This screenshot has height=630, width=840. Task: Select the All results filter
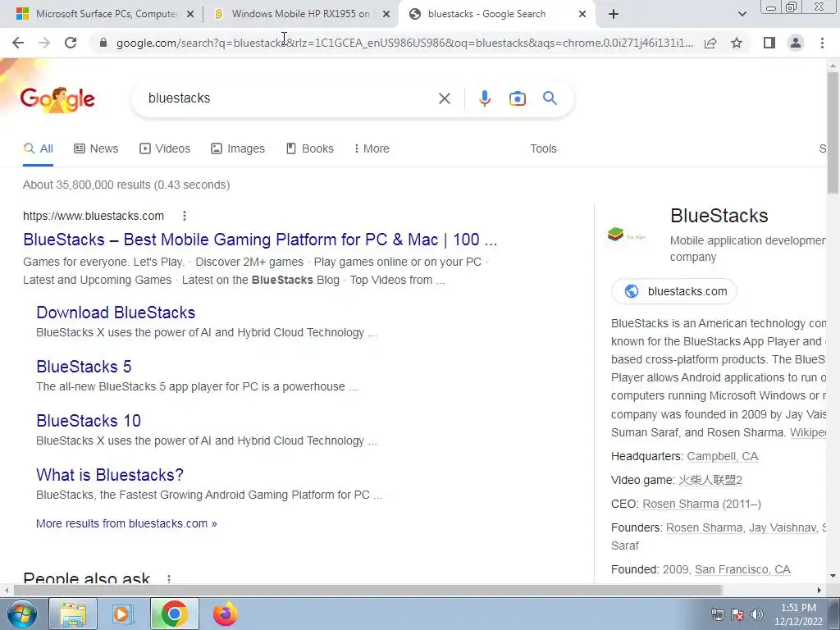click(38, 149)
